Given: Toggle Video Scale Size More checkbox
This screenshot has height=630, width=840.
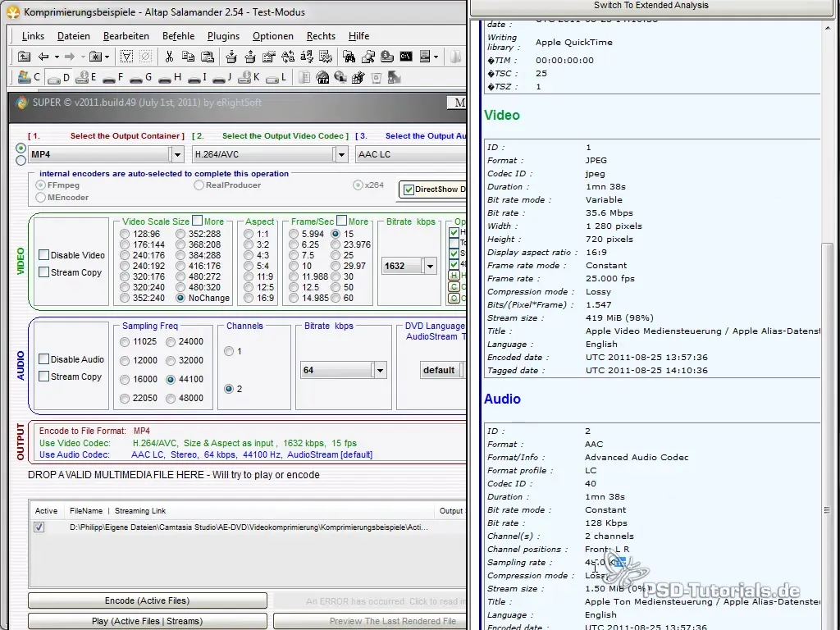Looking at the screenshot, I should click(197, 220).
